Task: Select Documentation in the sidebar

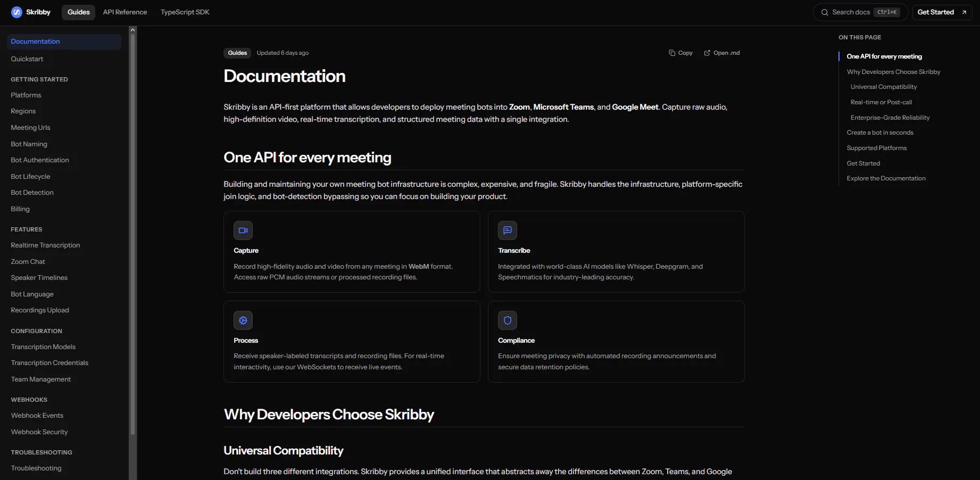Action: 64,42
